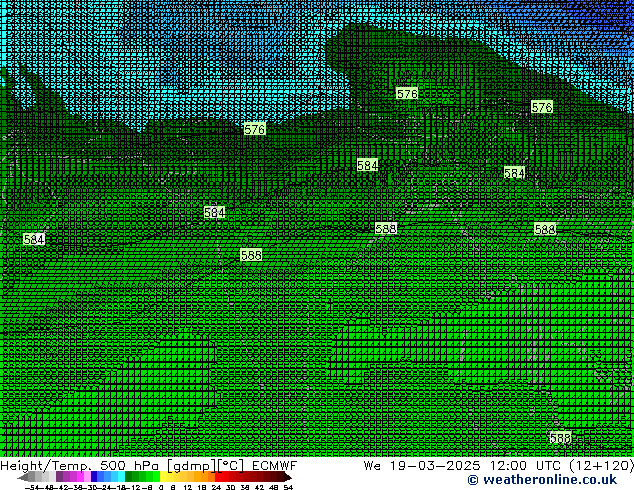This screenshot has width=634, height=490.
Task: Pick the dark blue legend swatch
Action: [x=94, y=476]
